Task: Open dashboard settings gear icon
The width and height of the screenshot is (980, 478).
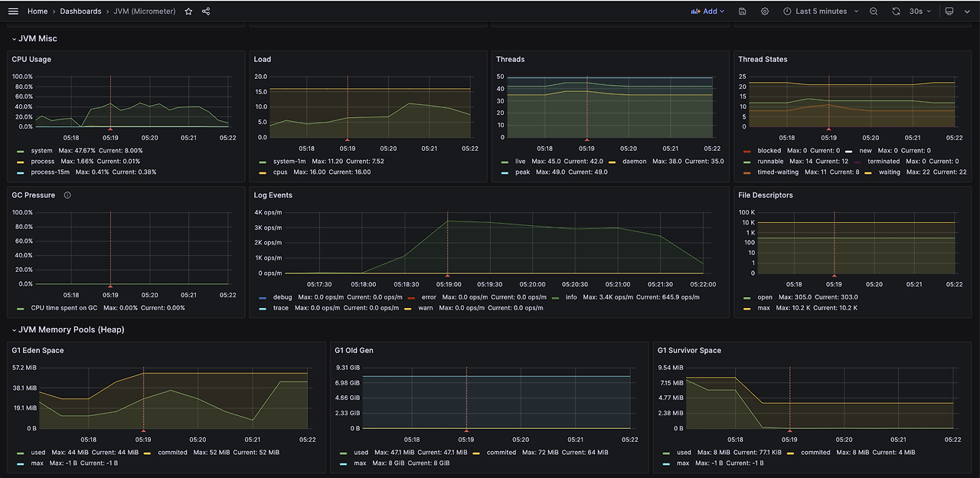Action: click(765, 11)
